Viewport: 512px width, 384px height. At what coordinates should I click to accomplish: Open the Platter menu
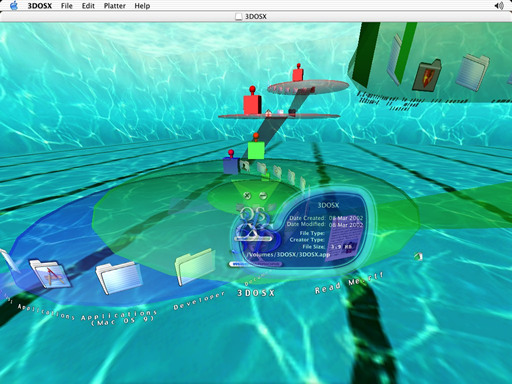pyautogui.click(x=115, y=6)
